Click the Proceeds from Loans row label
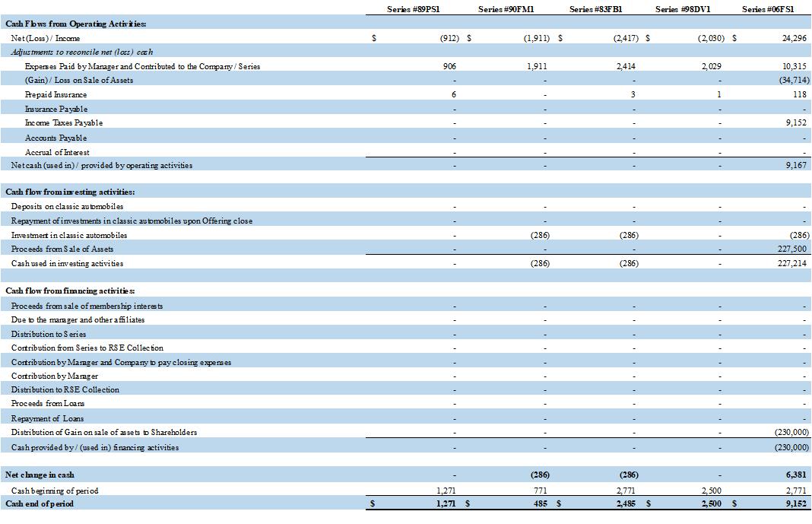 click(x=48, y=403)
